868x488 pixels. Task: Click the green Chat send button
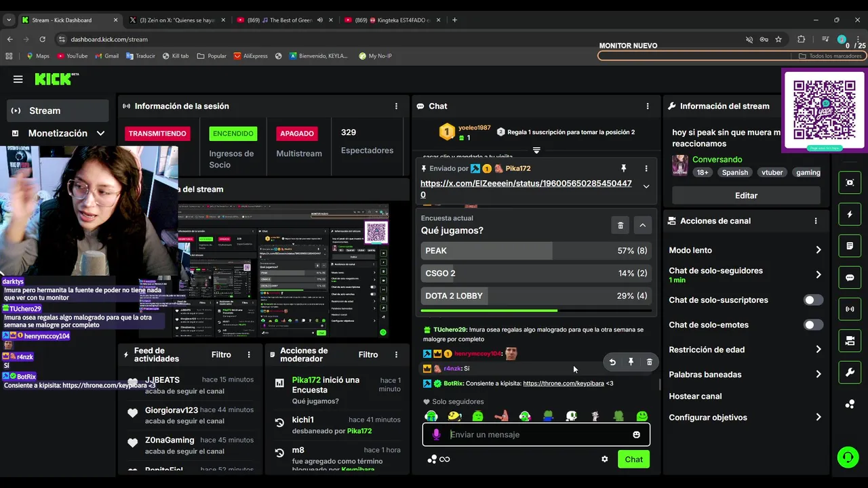coord(634,460)
